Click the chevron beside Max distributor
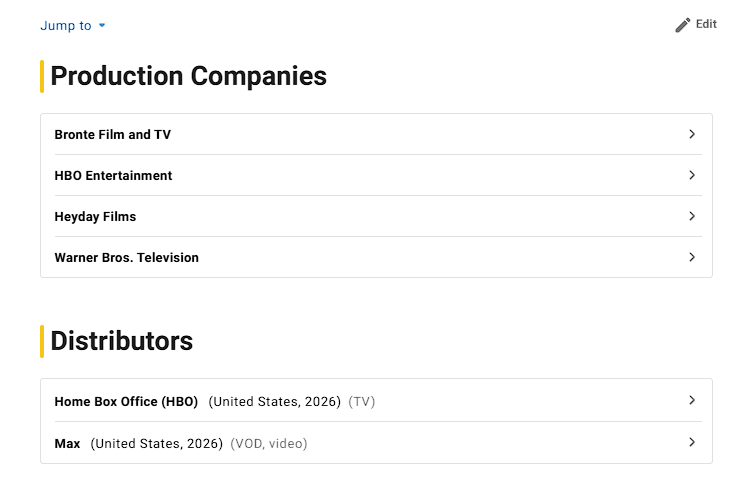The width and height of the screenshot is (742, 483). 692,442
